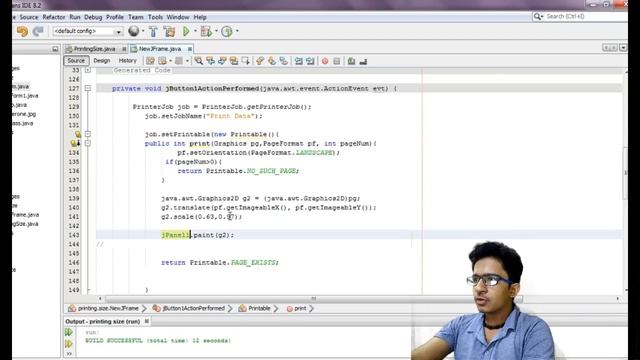This screenshot has height=360, width=640.
Task: Open dropdown arrow beside the globe icon
Action: (x=143, y=31)
